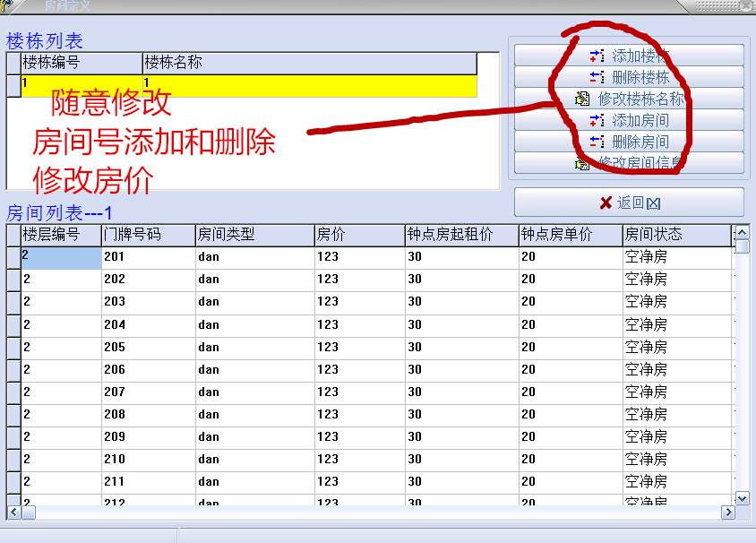Click the edit-document icon on 修改楼栋名称
Viewport: 756px width, 543px height.
(x=580, y=99)
